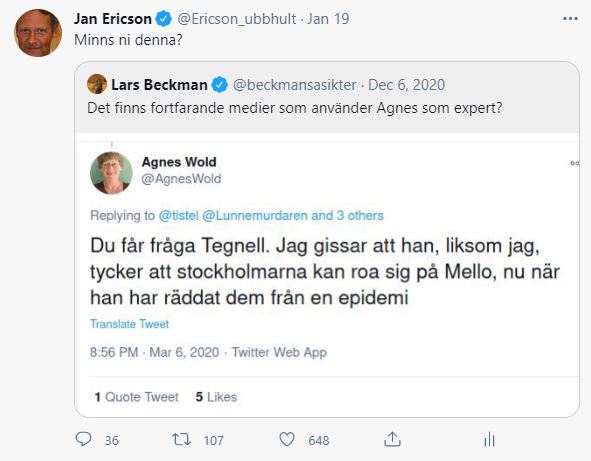Open the @Ericson_ubbhult handle
The height and width of the screenshot is (461, 591).
(236, 19)
